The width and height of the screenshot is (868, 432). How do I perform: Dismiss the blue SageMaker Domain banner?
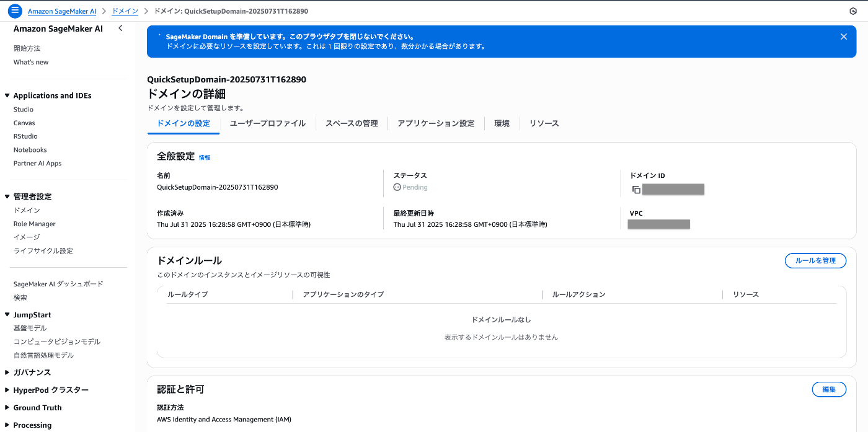coord(843,37)
